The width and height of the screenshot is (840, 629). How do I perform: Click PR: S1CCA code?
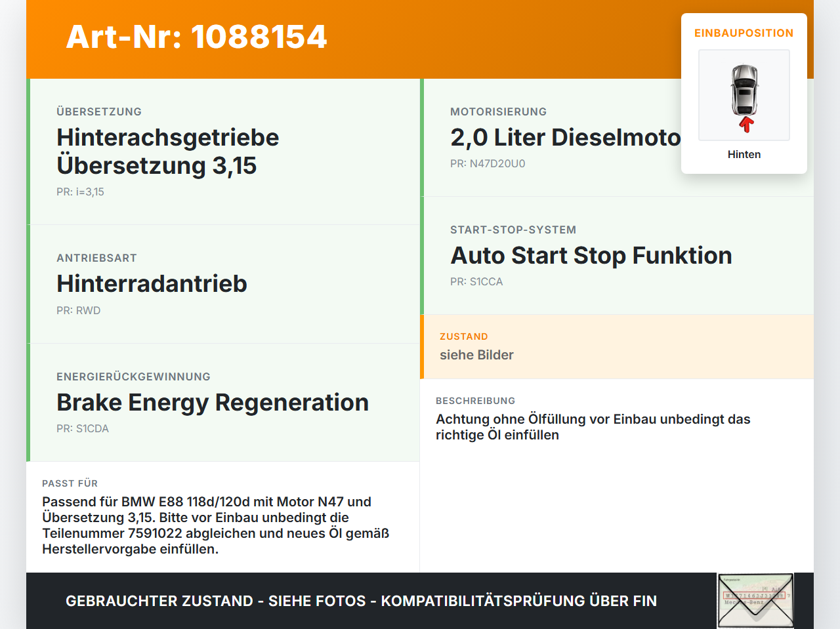click(x=476, y=281)
